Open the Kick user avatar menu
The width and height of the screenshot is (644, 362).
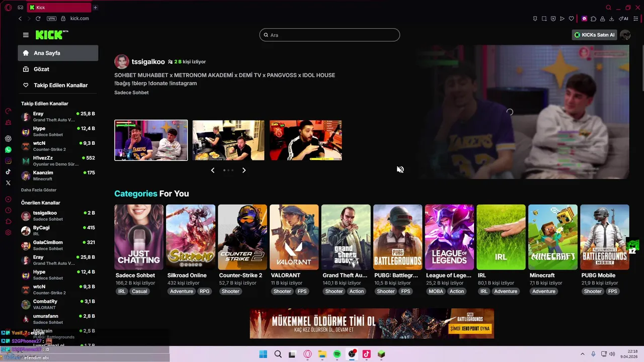(x=625, y=35)
